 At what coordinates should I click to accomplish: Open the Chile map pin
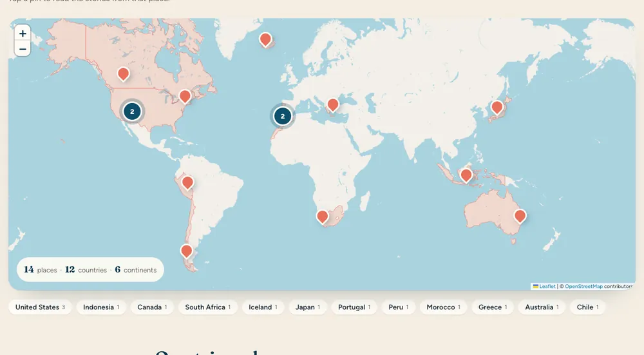pyautogui.click(x=187, y=251)
